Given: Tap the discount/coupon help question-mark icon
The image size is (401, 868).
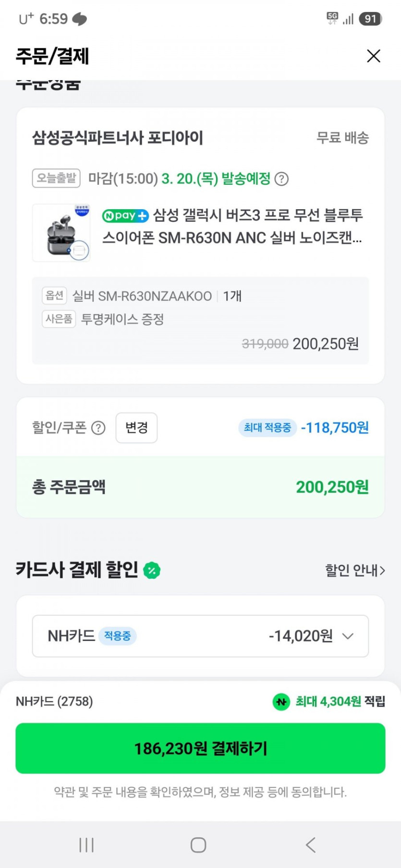Looking at the screenshot, I should [98, 428].
